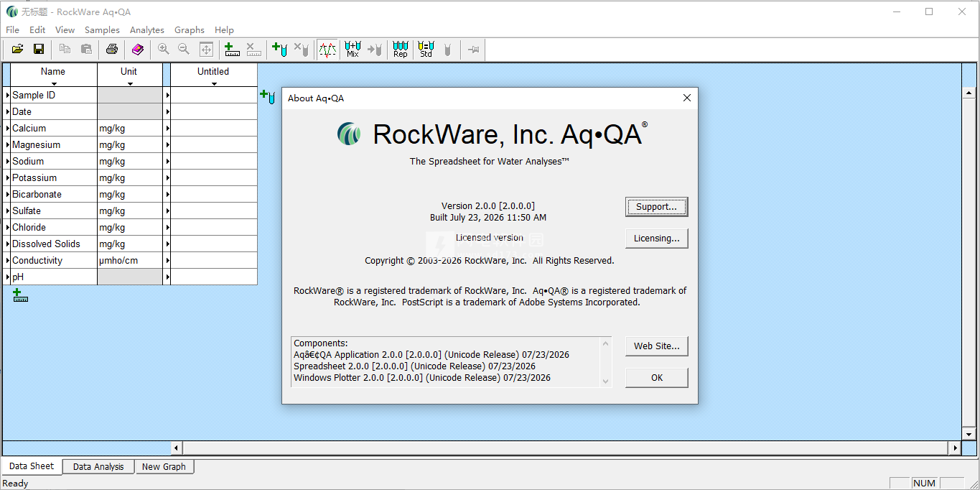Click the Web Site... button
Viewport: 980px width, 490px height.
657,346
